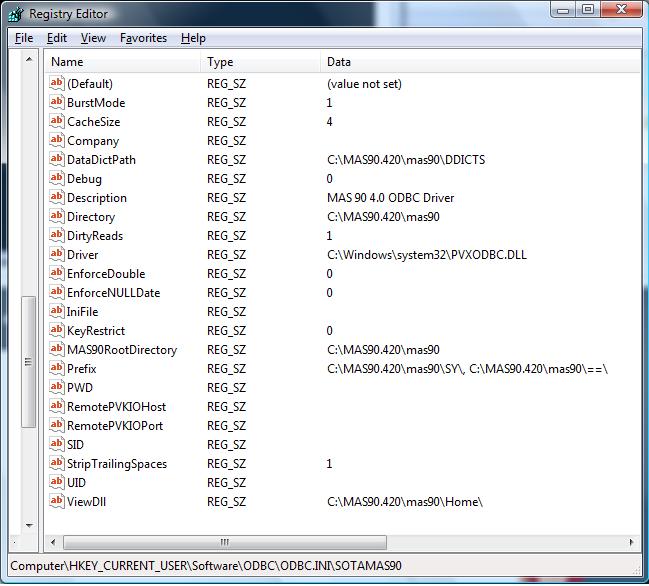
Task: Click the string icon beside Driver
Action: point(57,255)
